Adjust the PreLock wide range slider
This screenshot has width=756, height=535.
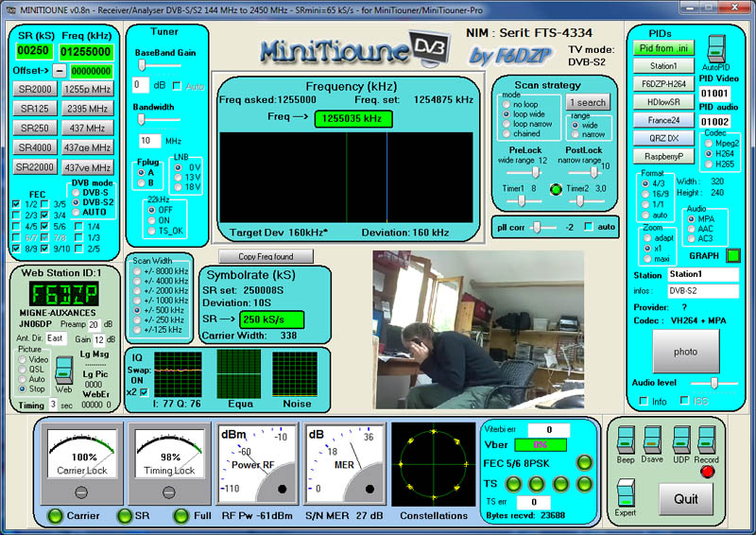[524, 172]
